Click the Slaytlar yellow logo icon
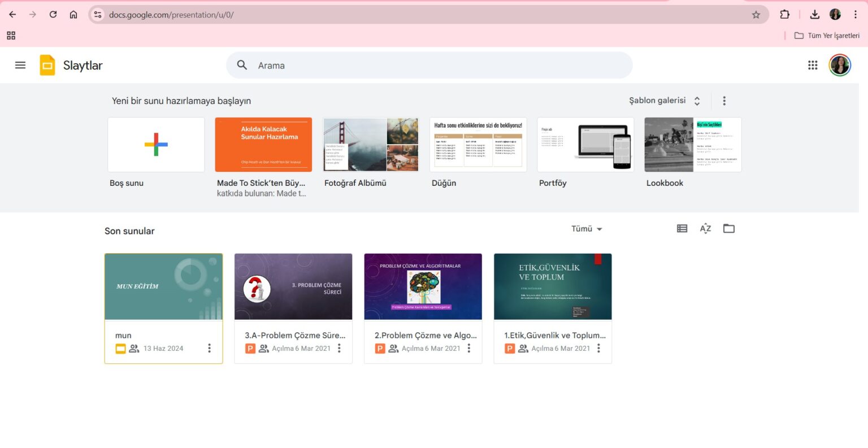The image size is (868, 448). 47,66
